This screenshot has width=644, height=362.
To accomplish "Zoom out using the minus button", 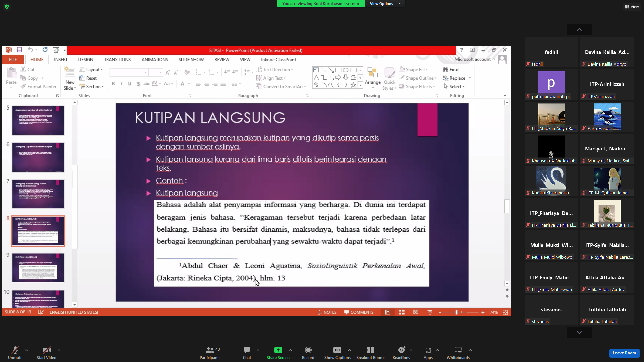I will click(440, 312).
